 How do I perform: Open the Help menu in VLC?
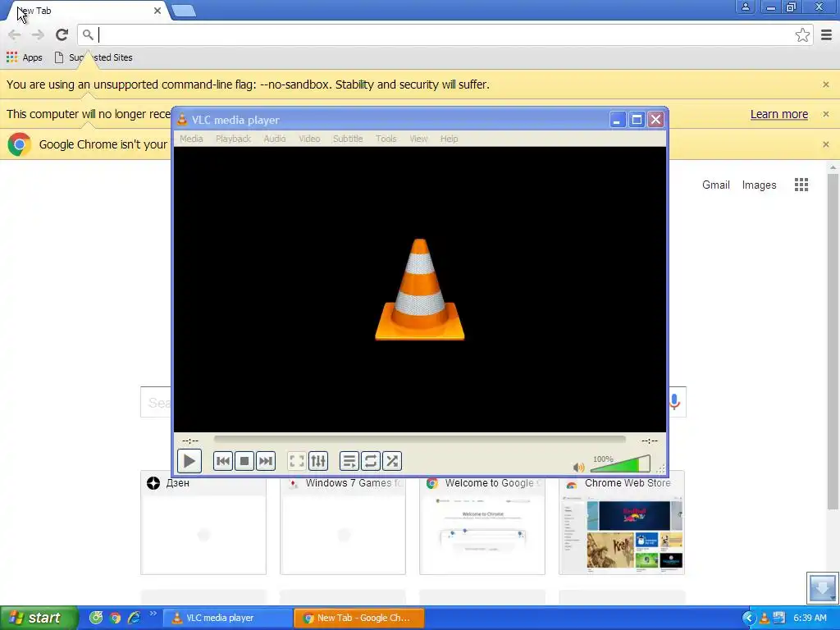449,139
